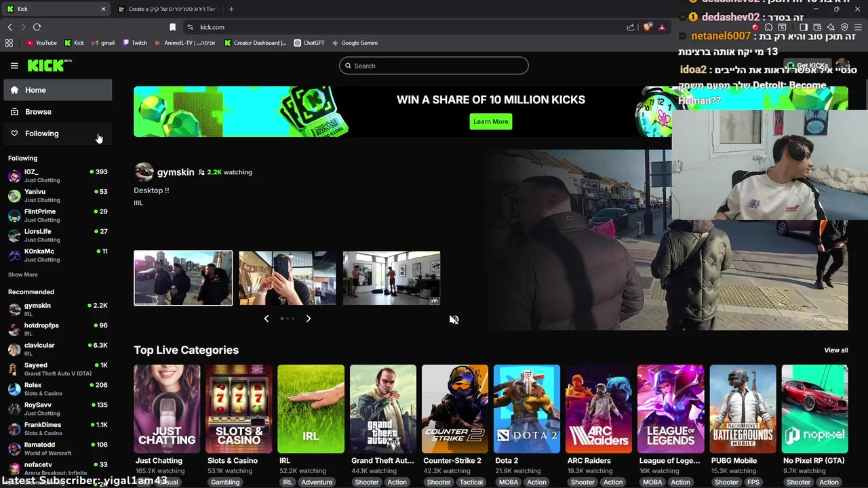Open recommended channel Rolex
This screenshot has width=868, height=488.
coord(58,388)
